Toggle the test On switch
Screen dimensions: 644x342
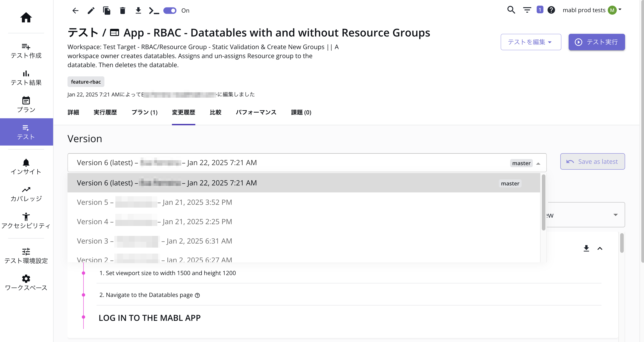pos(170,11)
